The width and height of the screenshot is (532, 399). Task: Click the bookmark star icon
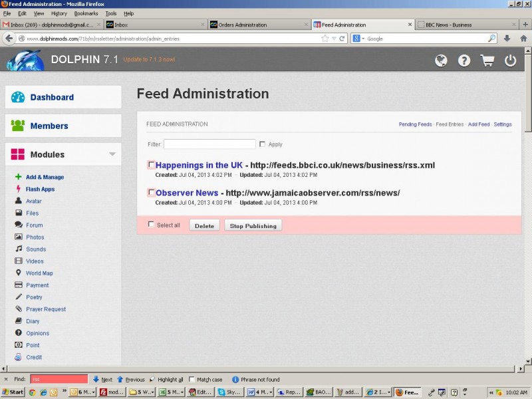click(325, 39)
